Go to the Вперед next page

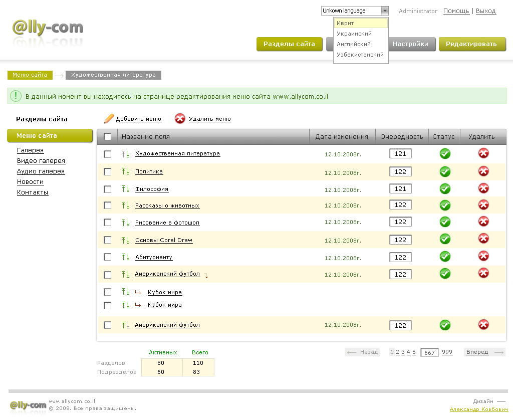tap(484, 352)
